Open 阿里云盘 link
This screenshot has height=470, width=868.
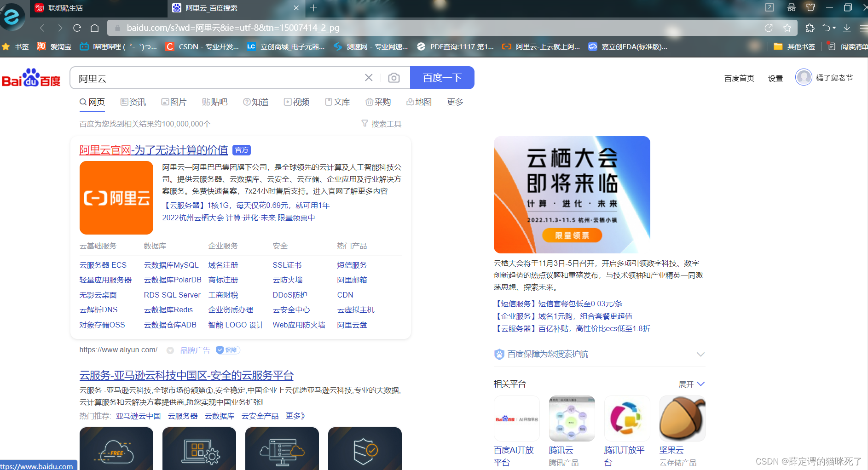pos(352,325)
